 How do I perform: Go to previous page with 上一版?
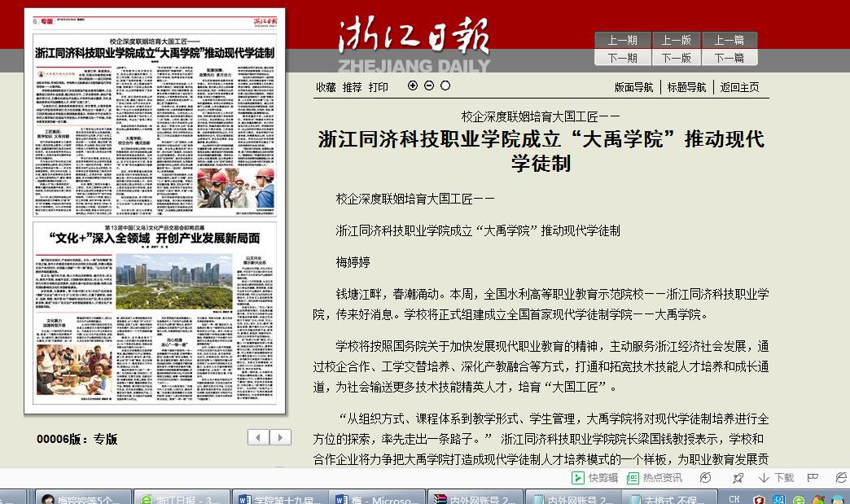(x=676, y=40)
